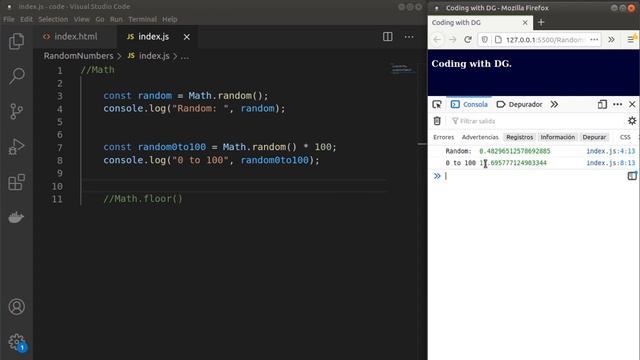Screen dimensions: 640x360
Task: Switch to the Consola devtools tab
Action: click(469, 104)
